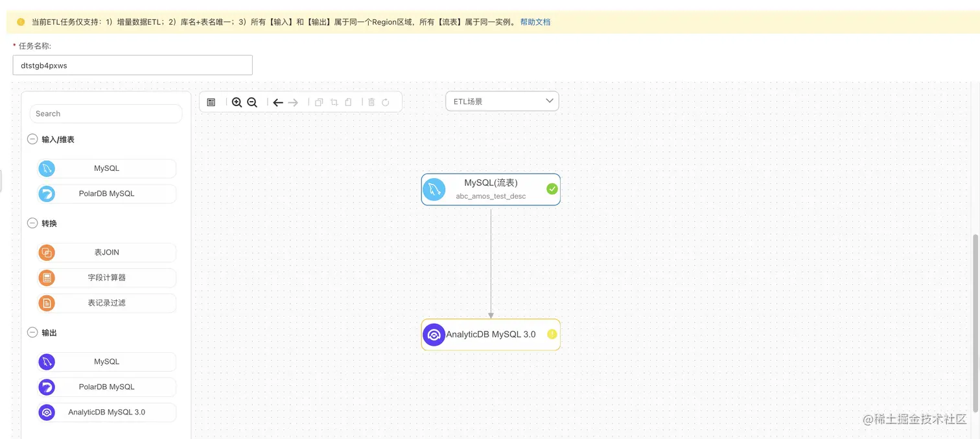Viewport: 980px width, 439px height.
Task: Click the AnalyticDB MySQL 3.0 sidebar icon
Action: point(47,412)
